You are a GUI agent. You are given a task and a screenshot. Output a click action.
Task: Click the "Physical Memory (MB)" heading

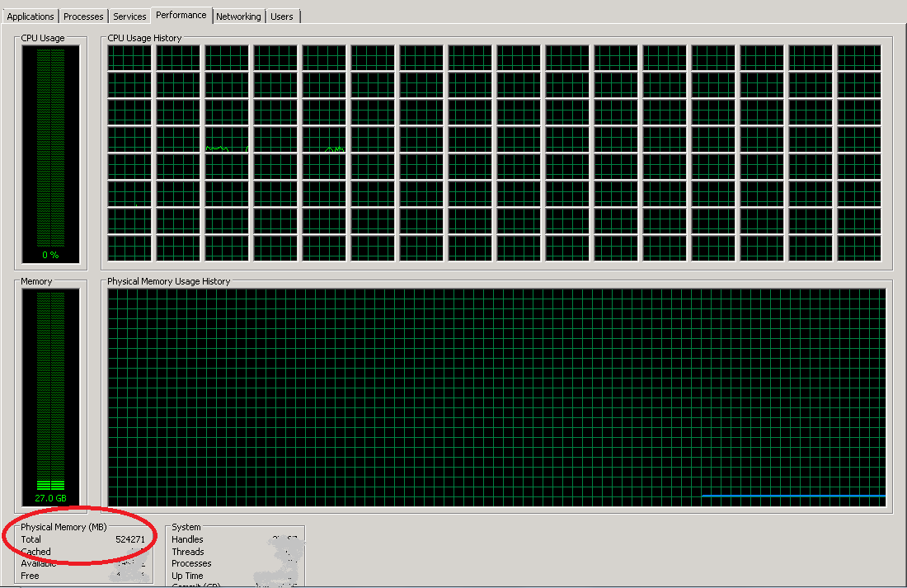point(63,527)
